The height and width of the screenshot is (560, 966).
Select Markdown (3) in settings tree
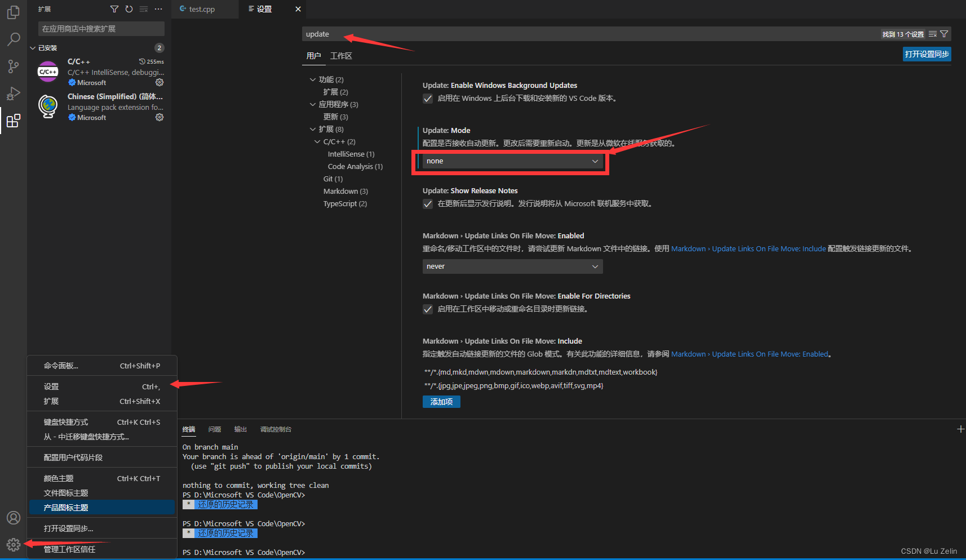point(345,191)
